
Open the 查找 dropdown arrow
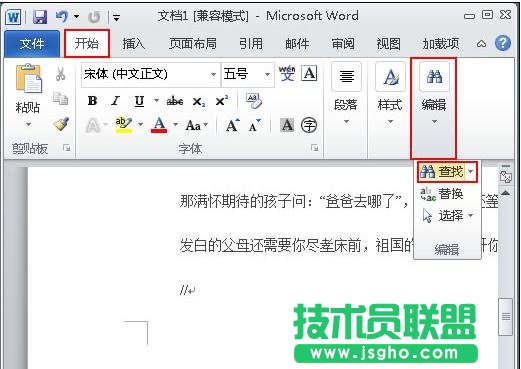471,172
